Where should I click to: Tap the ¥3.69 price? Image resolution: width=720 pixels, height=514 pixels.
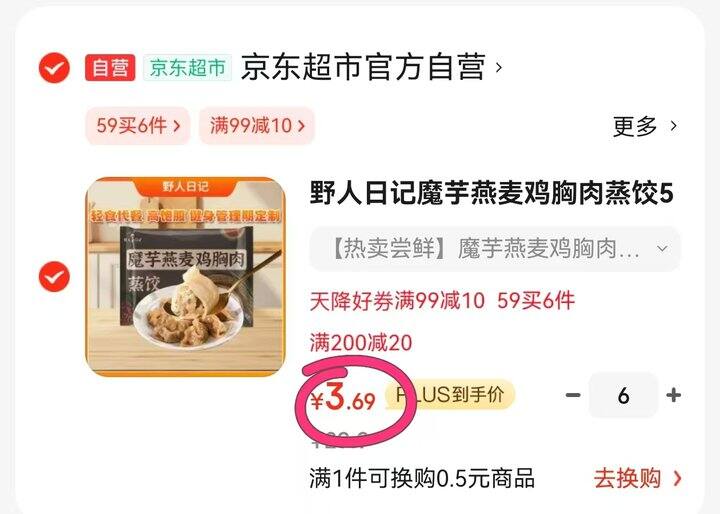[x=343, y=398]
